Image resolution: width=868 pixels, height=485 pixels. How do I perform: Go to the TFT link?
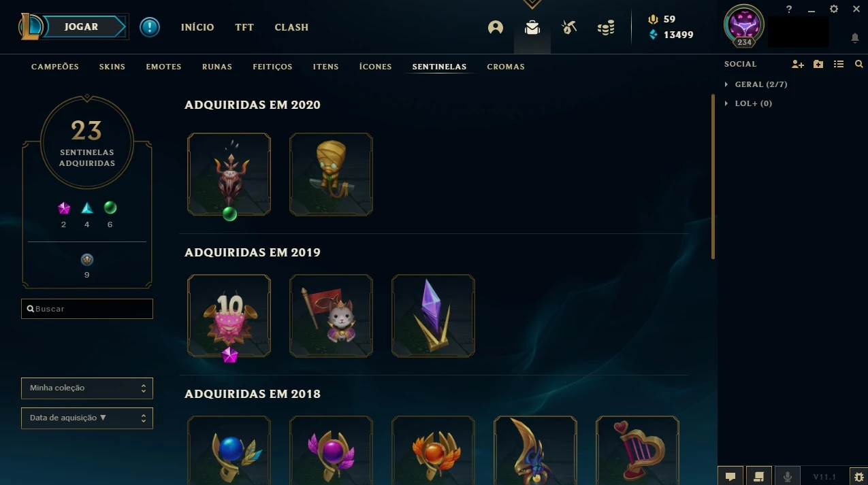(x=244, y=27)
